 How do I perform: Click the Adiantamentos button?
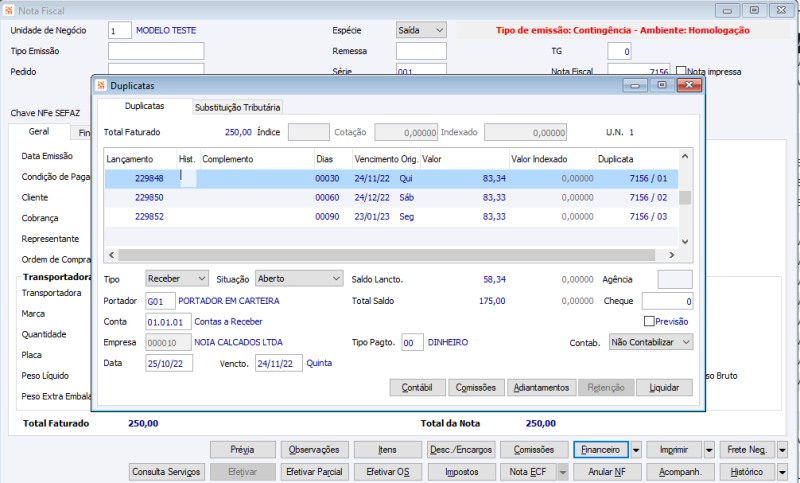[541, 387]
